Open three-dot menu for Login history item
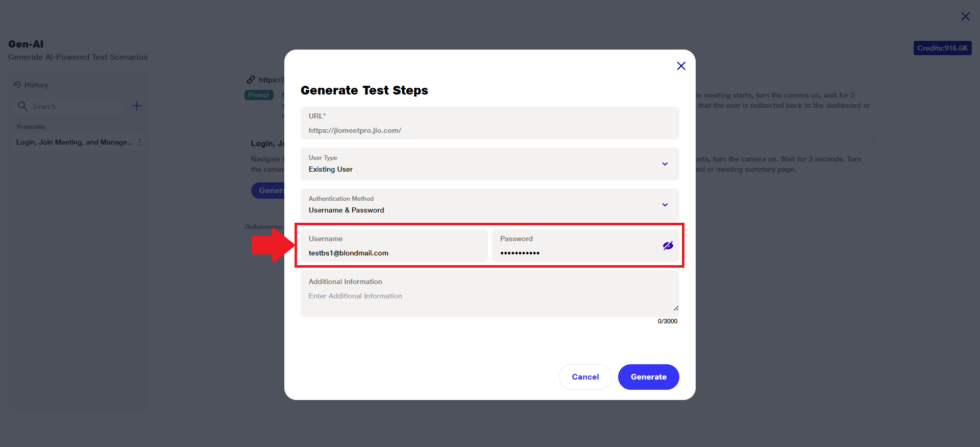980x447 pixels. [140, 142]
